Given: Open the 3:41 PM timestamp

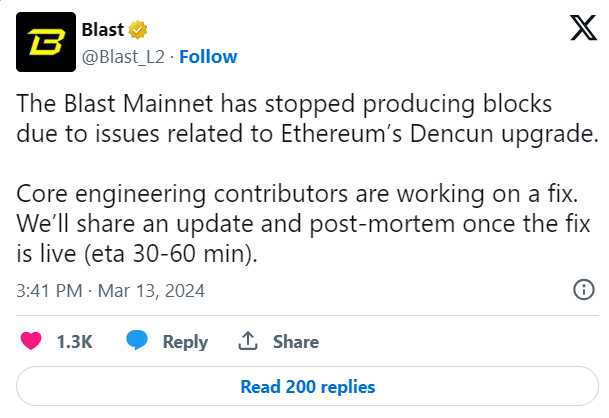Looking at the screenshot, I should [x=49, y=291].
